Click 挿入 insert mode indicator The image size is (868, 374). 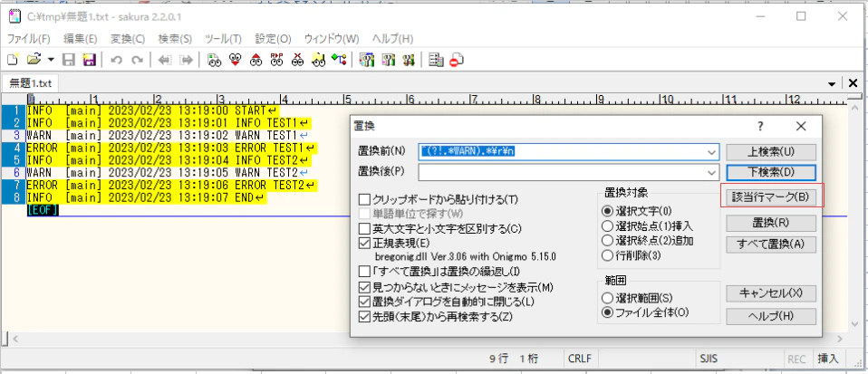(827, 359)
